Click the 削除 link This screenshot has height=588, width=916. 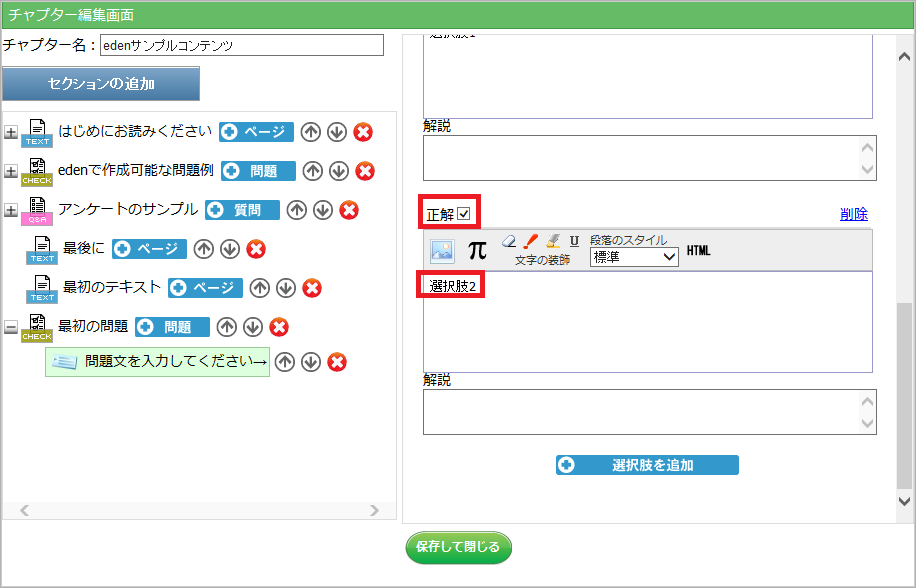[x=853, y=214]
